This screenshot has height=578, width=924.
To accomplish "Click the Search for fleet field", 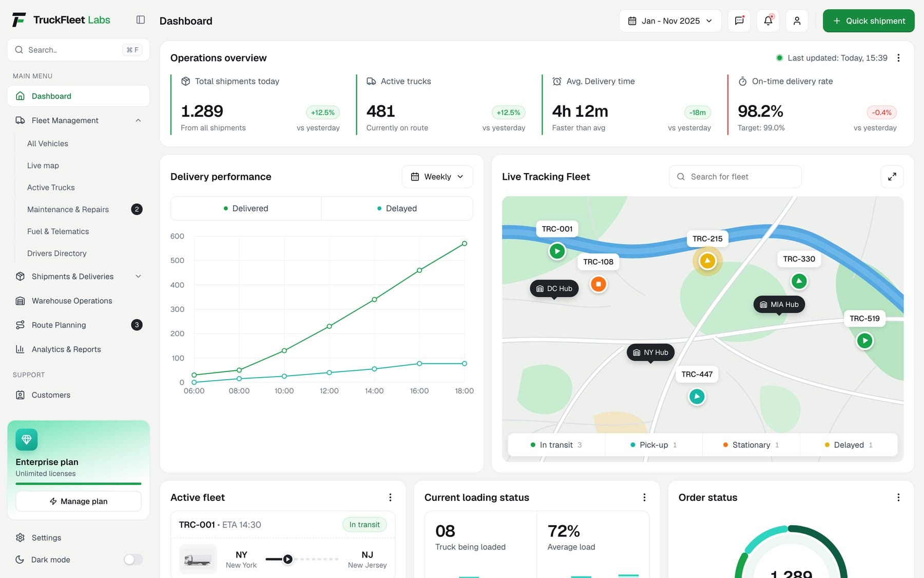I will tap(735, 177).
